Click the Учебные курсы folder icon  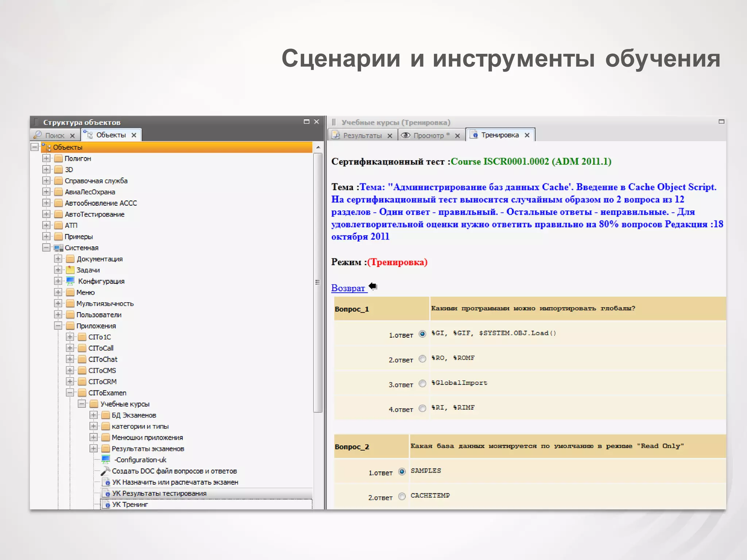[94, 404]
